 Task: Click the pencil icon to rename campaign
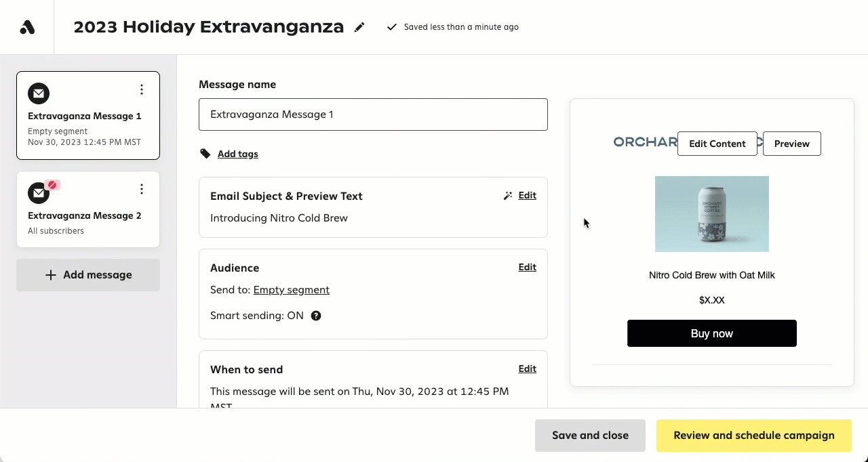point(359,27)
